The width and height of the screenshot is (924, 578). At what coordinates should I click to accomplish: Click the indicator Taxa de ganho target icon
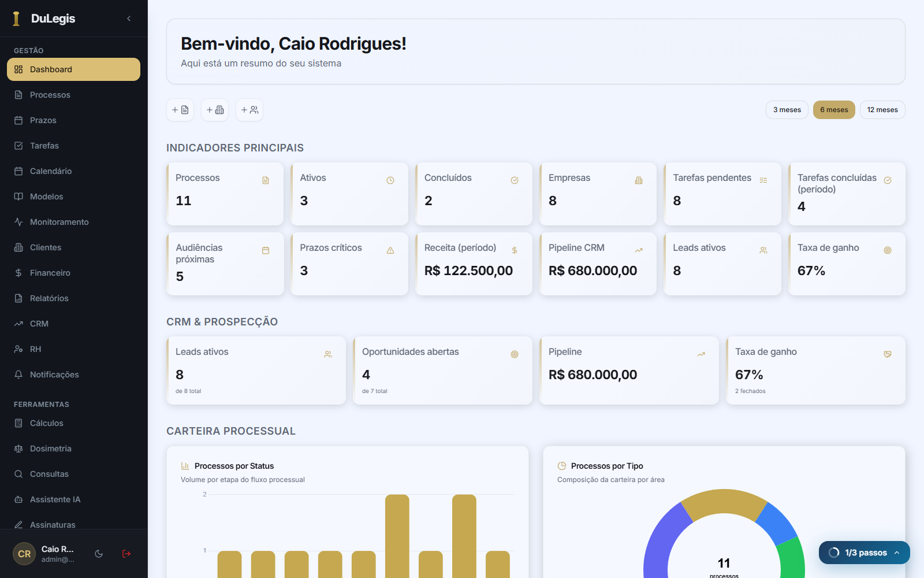coord(888,250)
